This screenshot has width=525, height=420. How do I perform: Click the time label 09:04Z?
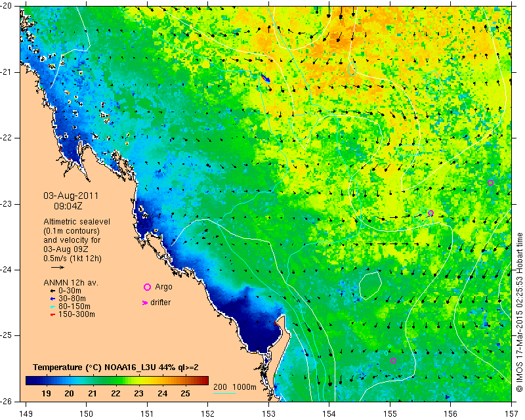click(68, 206)
